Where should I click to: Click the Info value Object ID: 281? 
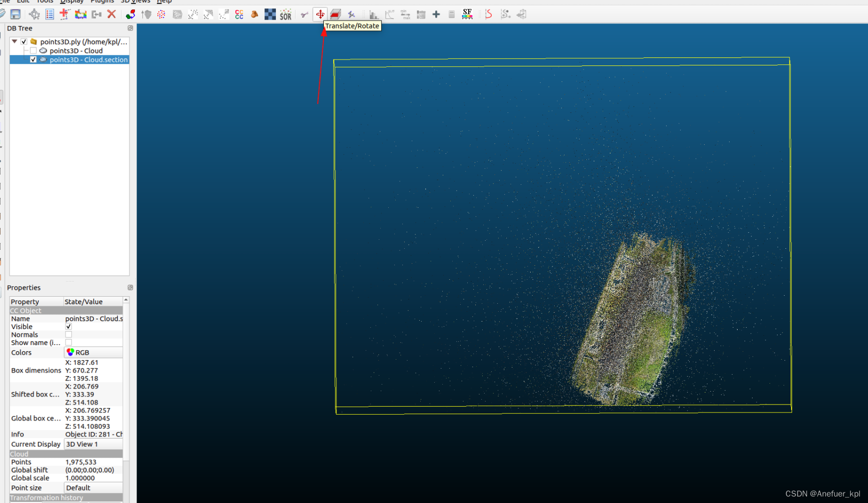[x=94, y=435]
